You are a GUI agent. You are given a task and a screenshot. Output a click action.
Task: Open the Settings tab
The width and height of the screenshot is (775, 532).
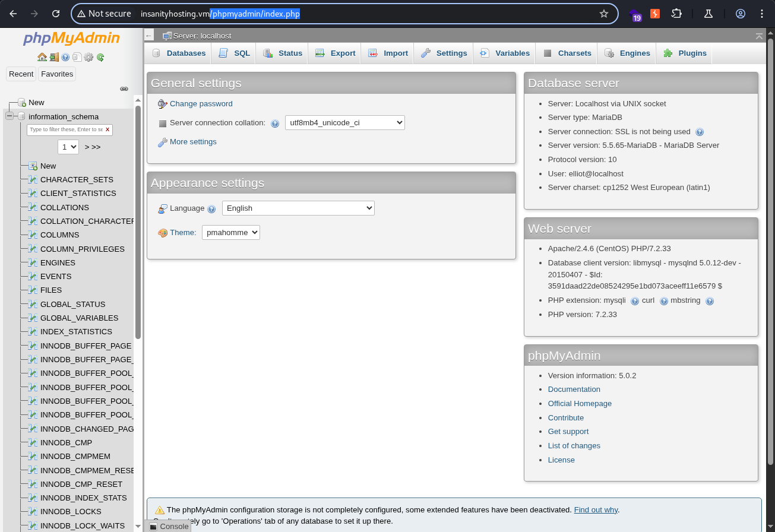[444, 53]
